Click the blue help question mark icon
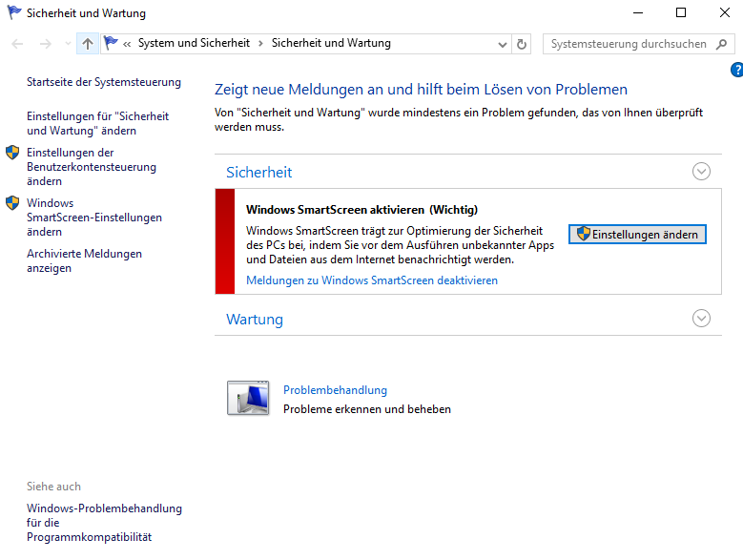 (x=736, y=70)
